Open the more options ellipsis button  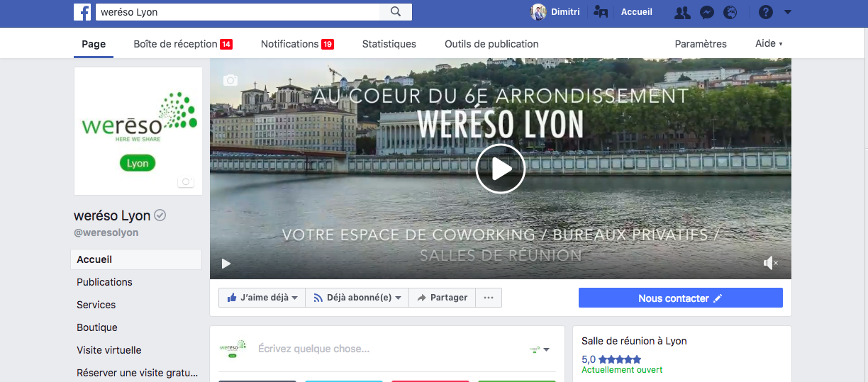coord(489,298)
